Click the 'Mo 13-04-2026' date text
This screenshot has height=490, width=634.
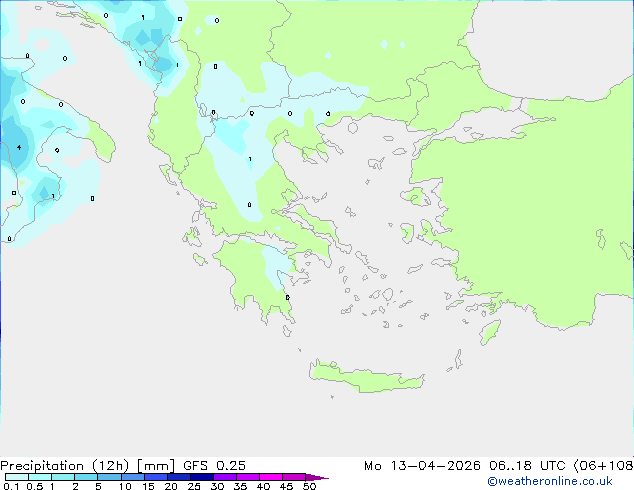pos(422,466)
